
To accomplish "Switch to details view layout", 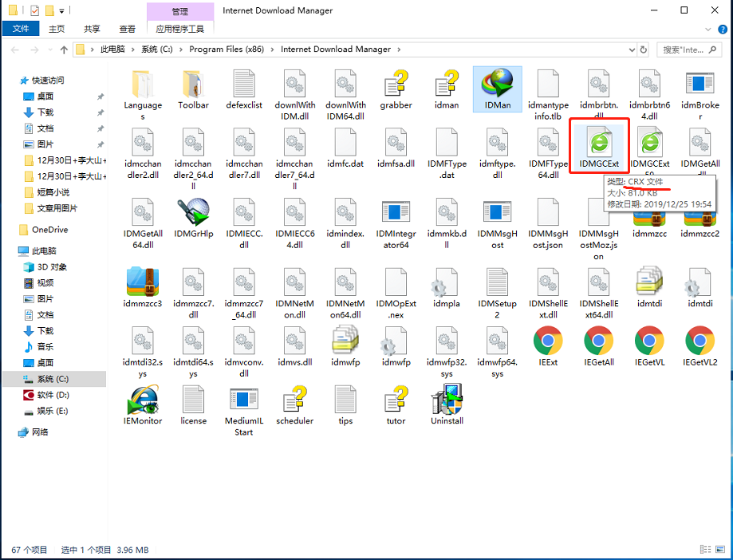I will 705,550.
